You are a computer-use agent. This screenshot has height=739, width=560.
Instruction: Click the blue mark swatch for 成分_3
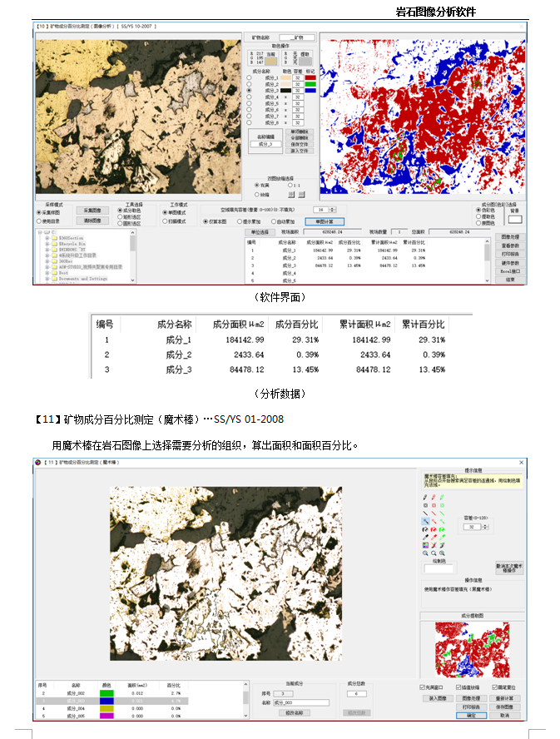tap(310, 91)
